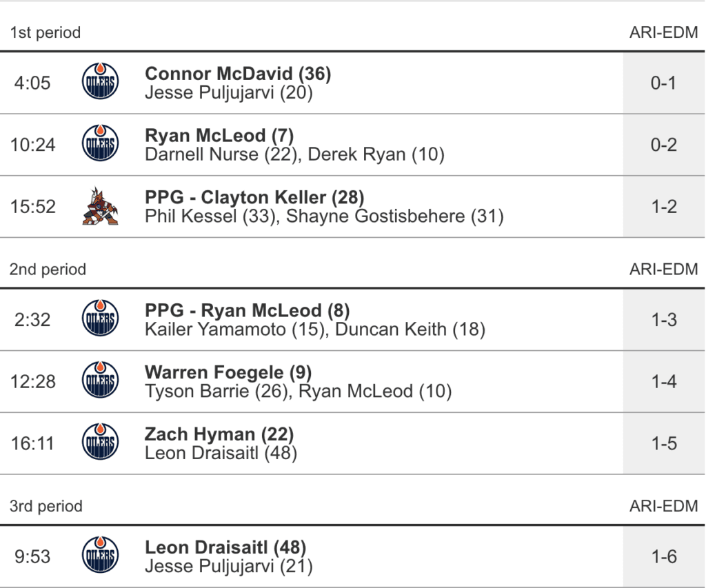Screen dimensions: 706x588
Task: Select PPG - Clayton Keller (28) goal entry
Action: [x=254, y=198]
